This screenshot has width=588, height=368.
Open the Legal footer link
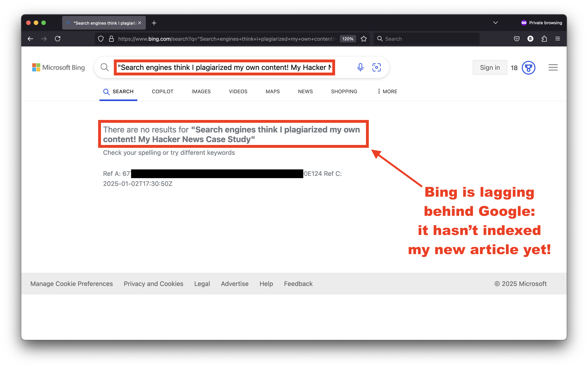202,283
